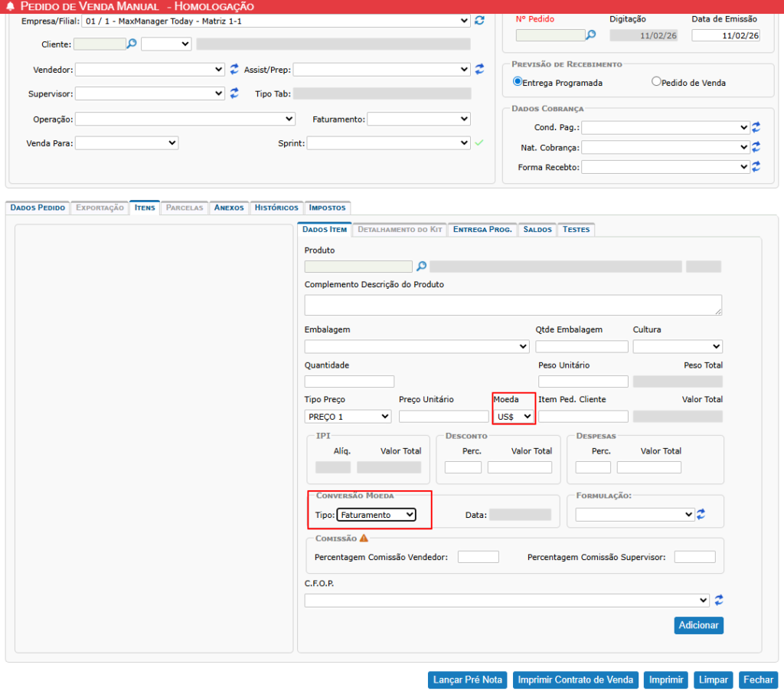The width and height of the screenshot is (784, 691).
Task: Click the Cliente search magnifier icon
Action: pyautogui.click(x=132, y=44)
